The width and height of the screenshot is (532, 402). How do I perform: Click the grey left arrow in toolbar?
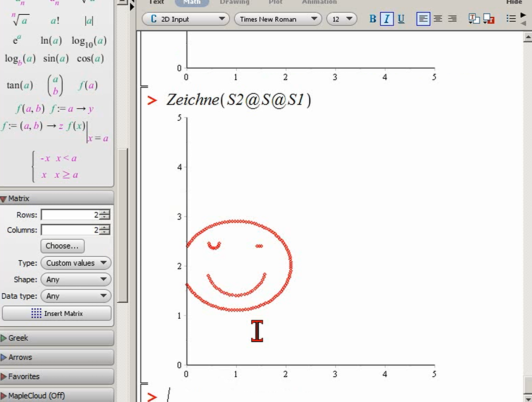(523, 23)
